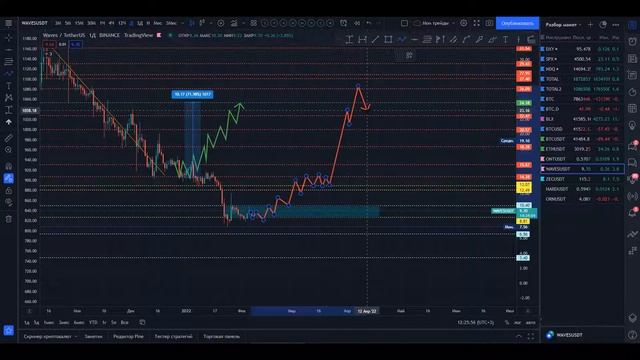Open the help center question icon
The height and width of the screenshot is (360, 640).
[x=632, y=335]
